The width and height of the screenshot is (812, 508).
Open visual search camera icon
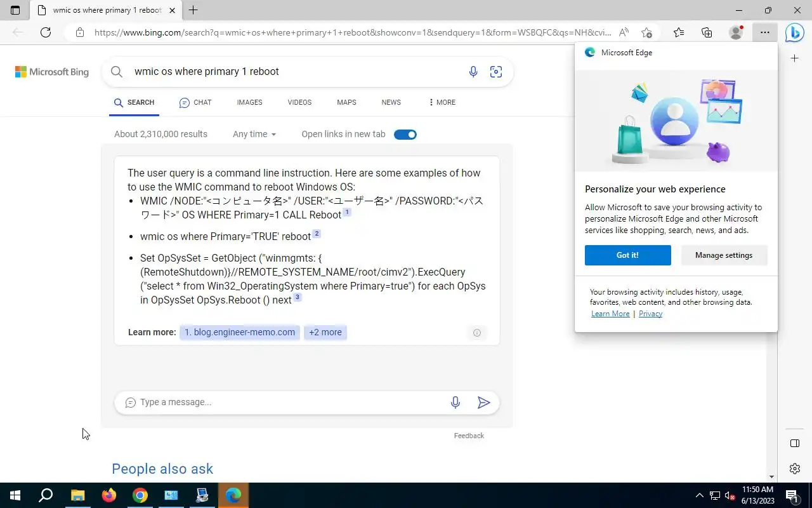[x=496, y=72]
